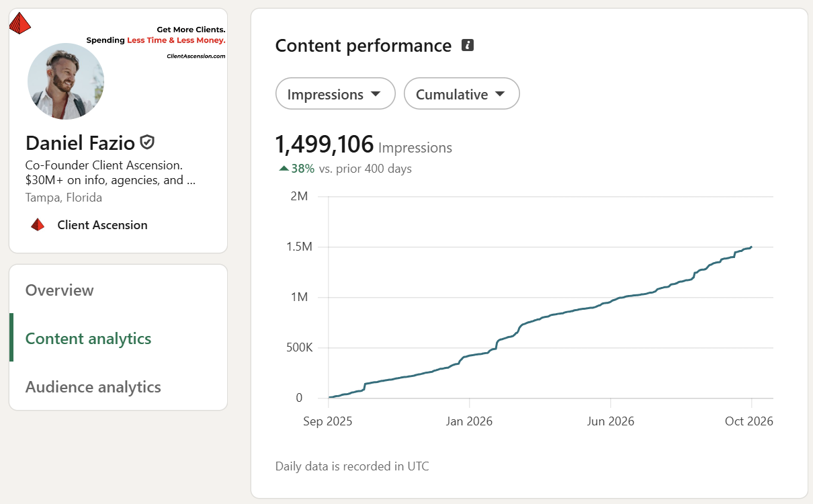This screenshot has width=813, height=504.
Task: Click the 1,499,106 impressions total
Action: [x=324, y=144]
